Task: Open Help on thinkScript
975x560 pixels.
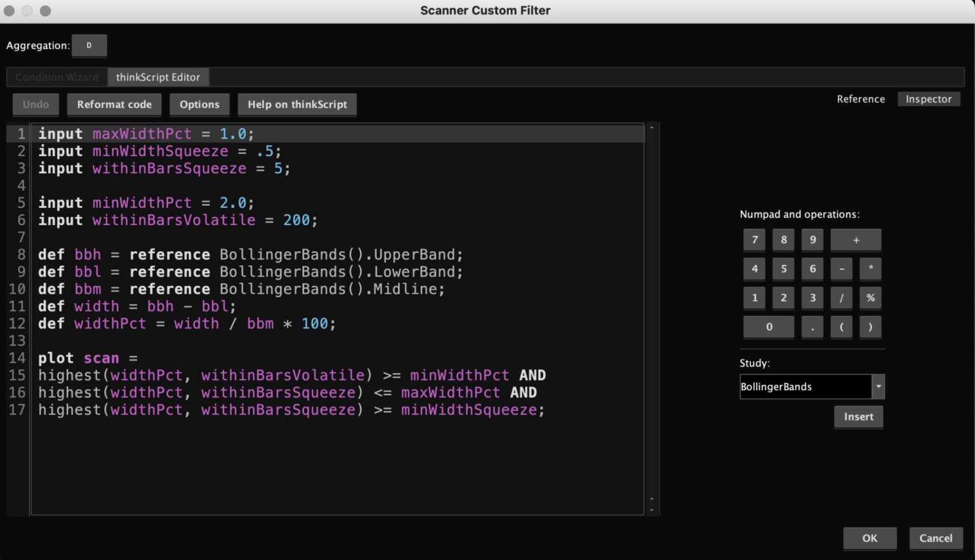Action: point(297,105)
